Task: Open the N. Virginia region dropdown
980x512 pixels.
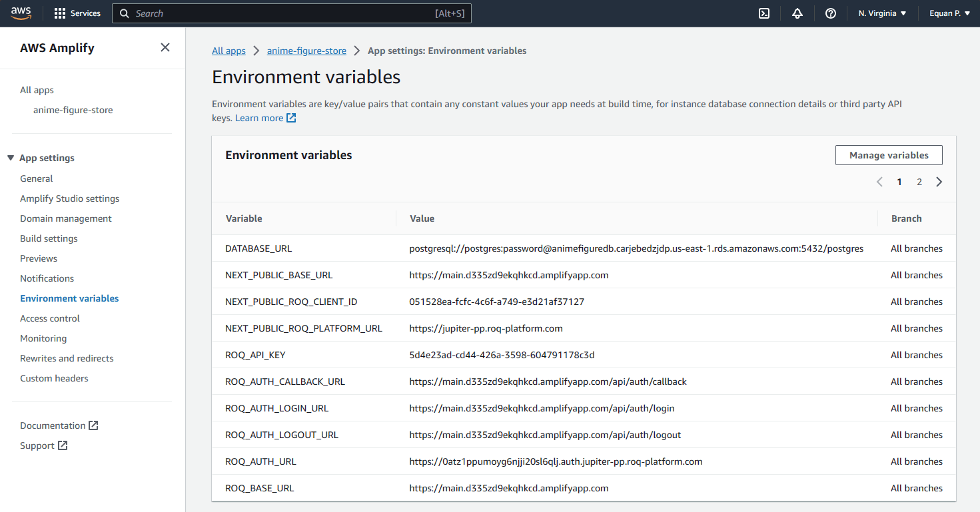Action: (x=882, y=13)
